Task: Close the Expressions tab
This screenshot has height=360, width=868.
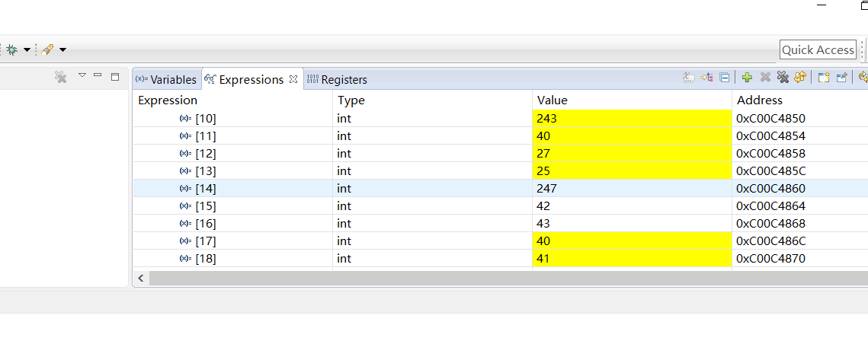Action: click(293, 79)
